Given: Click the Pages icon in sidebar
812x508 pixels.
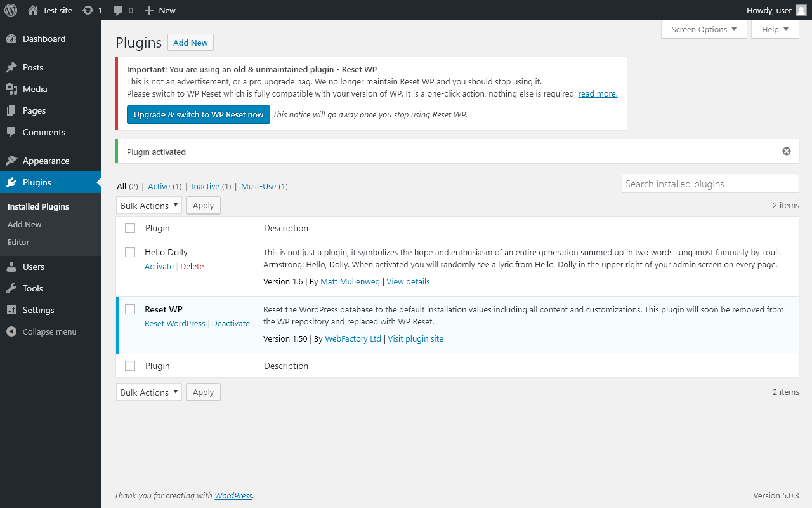Looking at the screenshot, I should [11, 110].
